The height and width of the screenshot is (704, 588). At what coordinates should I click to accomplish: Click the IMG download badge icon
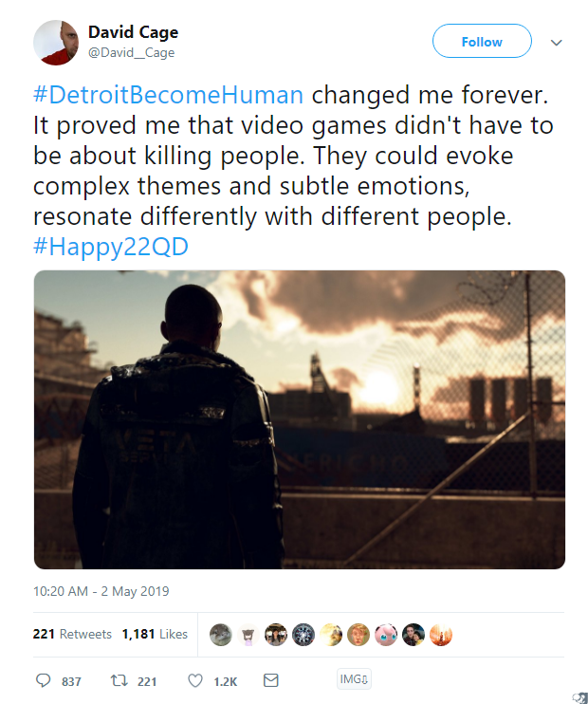(354, 679)
